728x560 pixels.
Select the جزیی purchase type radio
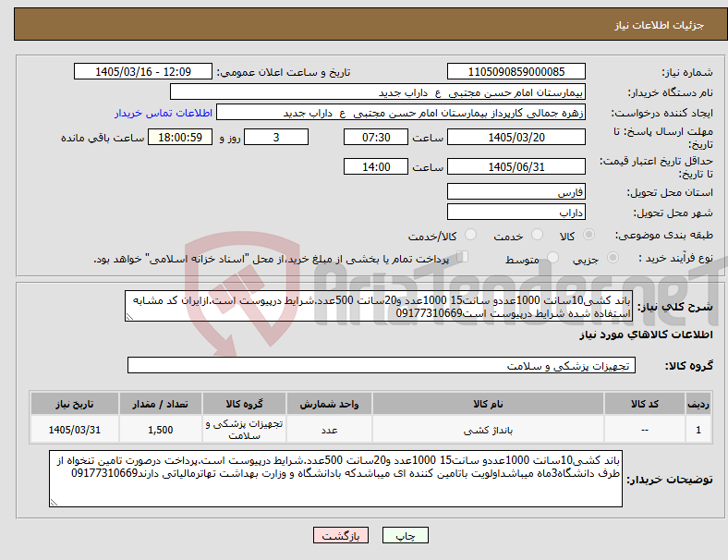click(x=613, y=257)
